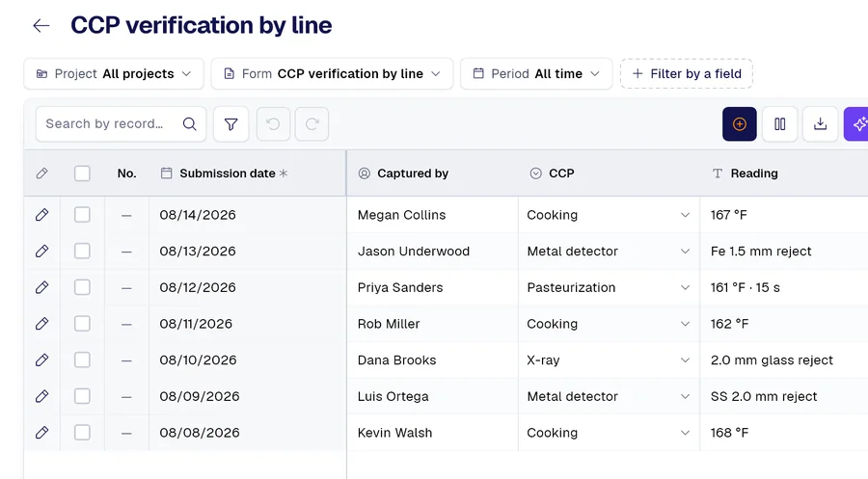This screenshot has width=868, height=479.
Task: Select the 08/13/2026 row checkbox
Action: (x=82, y=252)
